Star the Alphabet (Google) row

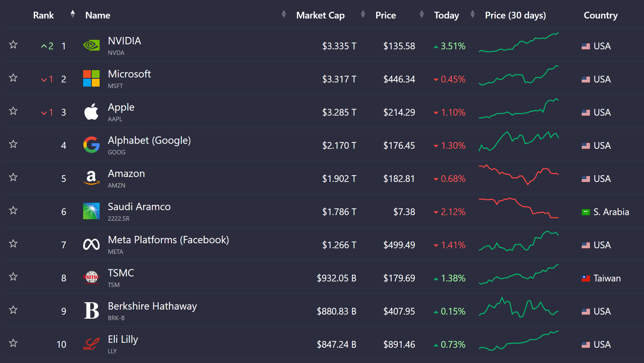tap(13, 144)
